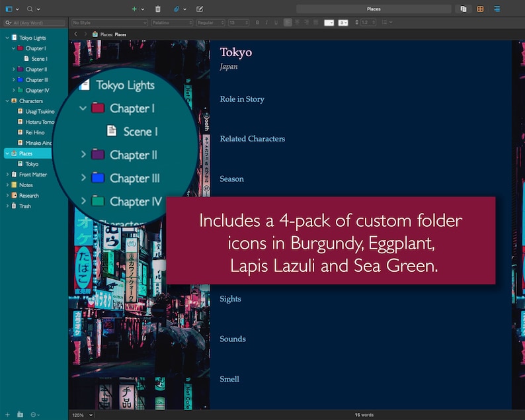This screenshot has height=420, width=525.
Task: Expand the Chapter III folder in binder
Action: tap(13, 80)
